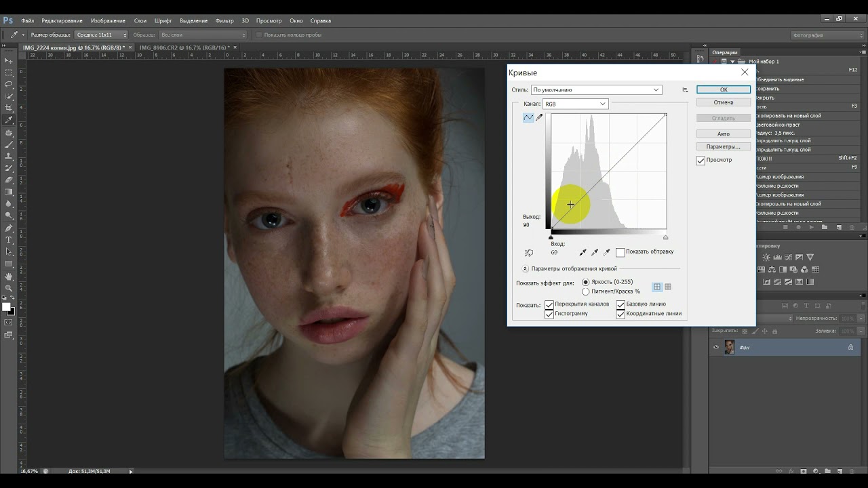868x488 pixels.
Task: Switch to the IMG_8906.CR2 document tab
Action: coord(184,47)
